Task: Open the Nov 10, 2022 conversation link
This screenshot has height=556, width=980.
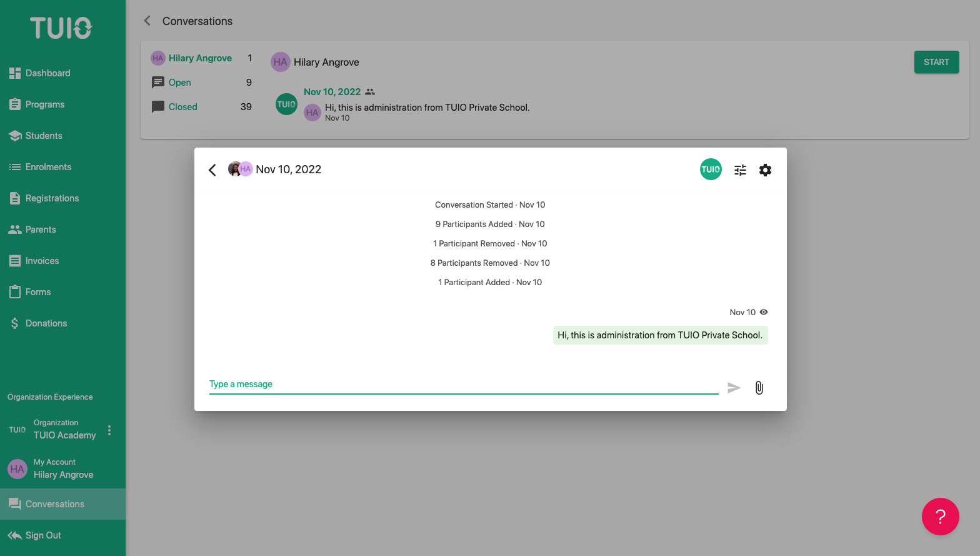Action: (332, 92)
